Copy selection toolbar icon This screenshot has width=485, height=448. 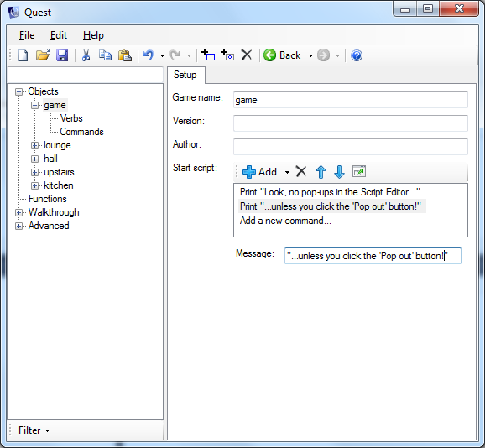tap(105, 55)
